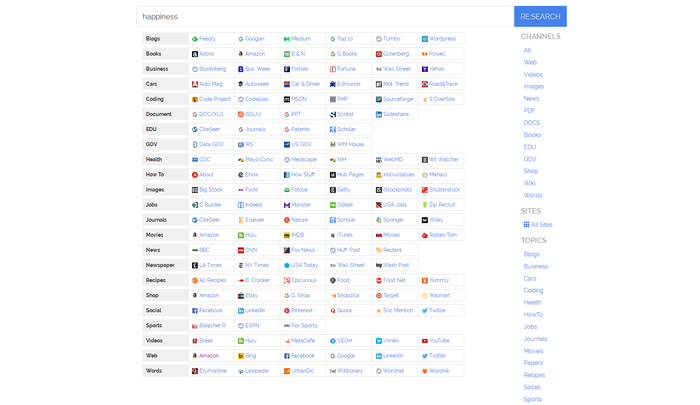Open the Walmart link in Shop row
Screen dimensions: 700x405
[x=440, y=296]
